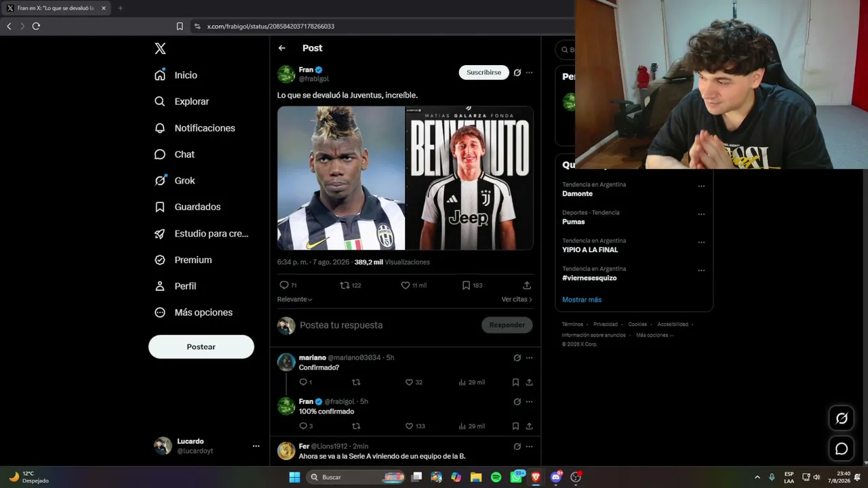Open the Pogba photo in the post
868x488 pixels.
341,178
